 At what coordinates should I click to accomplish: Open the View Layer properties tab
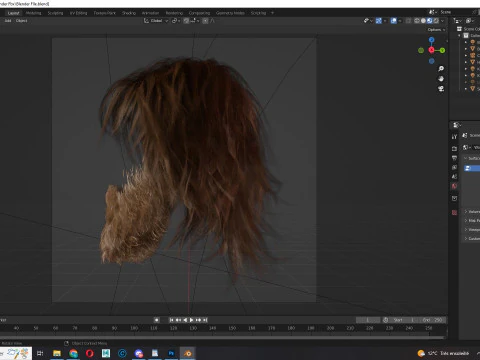click(x=454, y=167)
